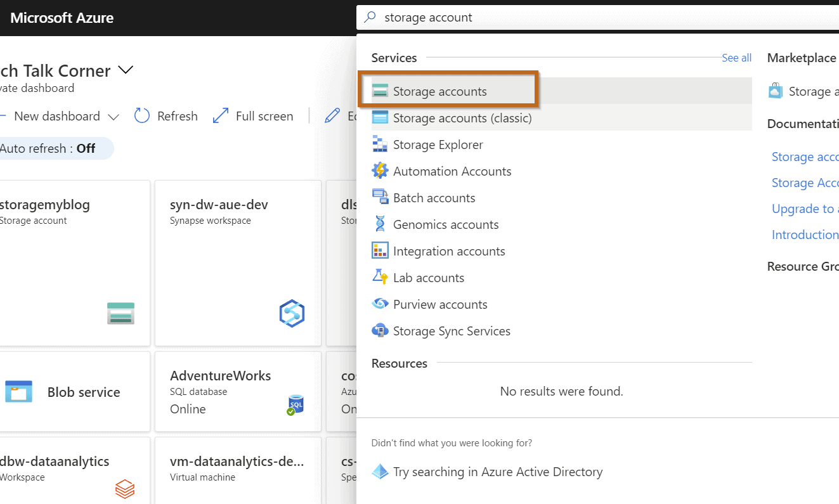Click the Blob service tile label
839x504 pixels.
pos(84,392)
